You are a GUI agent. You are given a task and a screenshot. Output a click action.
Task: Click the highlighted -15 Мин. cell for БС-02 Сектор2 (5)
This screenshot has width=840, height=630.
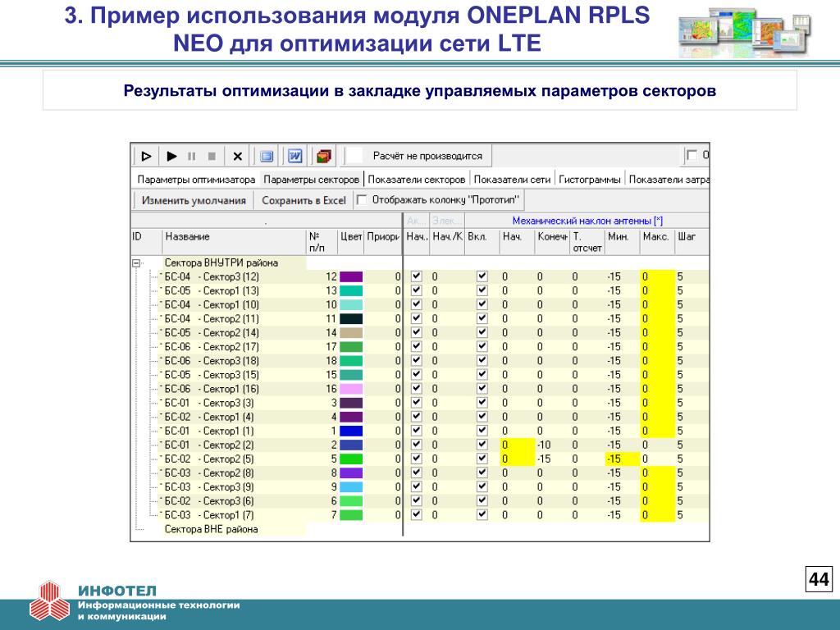tap(622, 459)
